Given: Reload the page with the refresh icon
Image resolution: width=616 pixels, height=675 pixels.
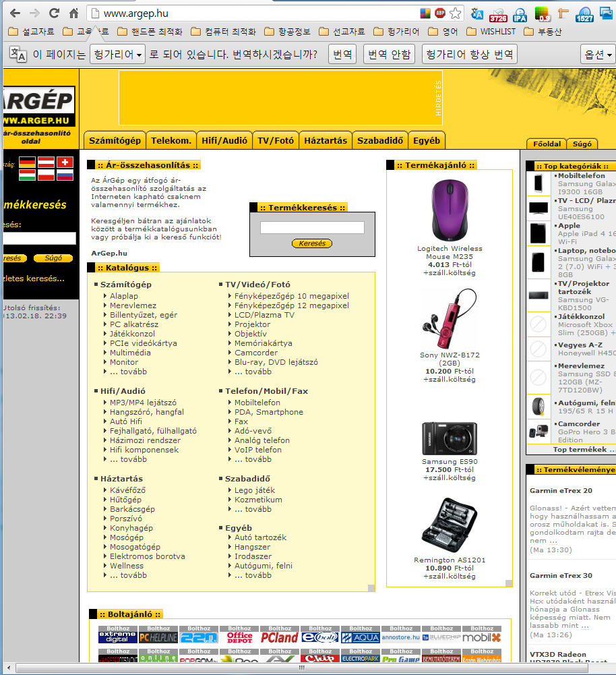Looking at the screenshot, I should coord(54,13).
